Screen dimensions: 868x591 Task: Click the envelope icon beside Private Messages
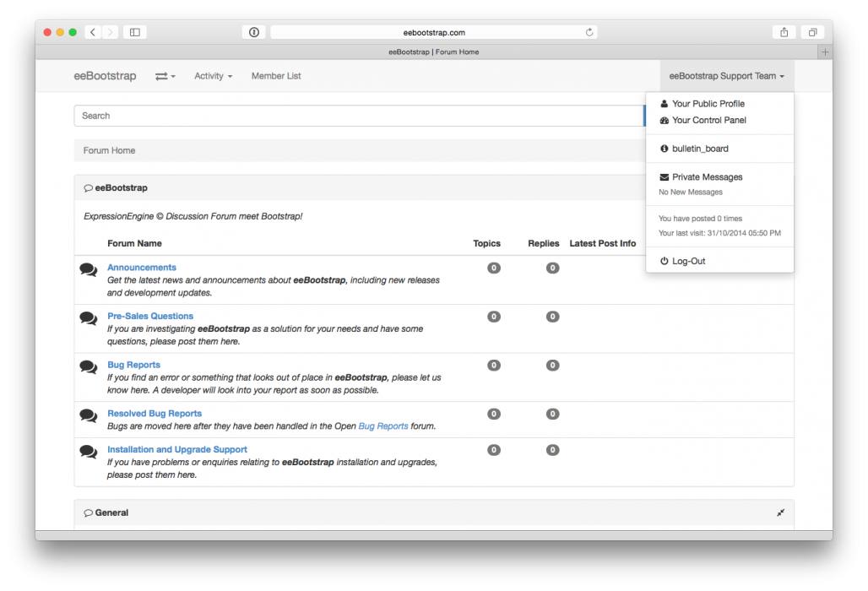(665, 177)
